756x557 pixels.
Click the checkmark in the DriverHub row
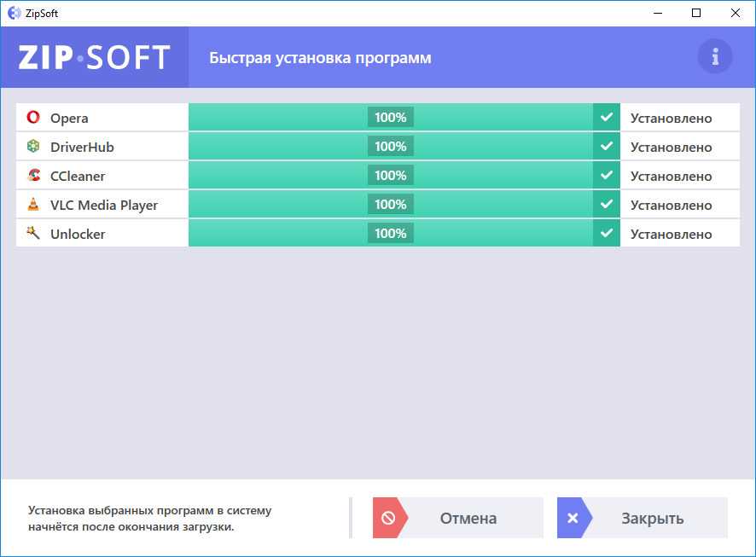pyautogui.click(x=607, y=146)
